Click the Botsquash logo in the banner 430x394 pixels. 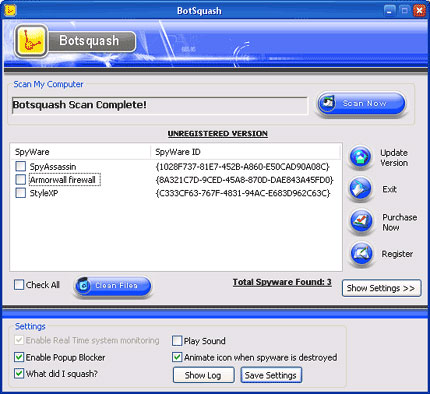(x=31, y=41)
